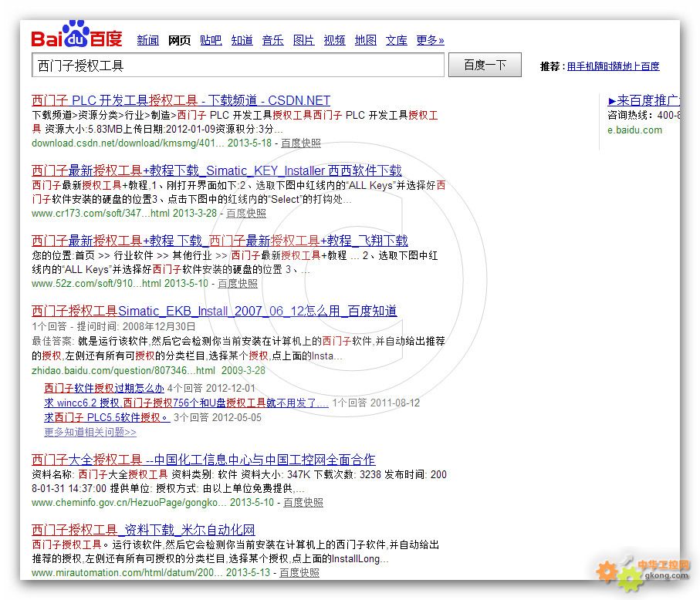Click the www.cheminfo.gov.cn URL text
The height and width of the screenshot is (600, 700).
129,502
